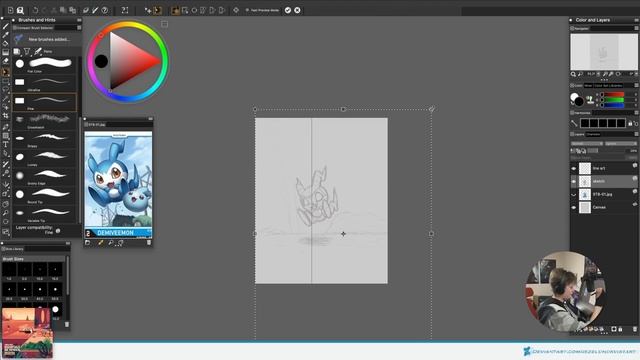
Task: Select the sketch layer thumbnail
Action: pos(585,181)
